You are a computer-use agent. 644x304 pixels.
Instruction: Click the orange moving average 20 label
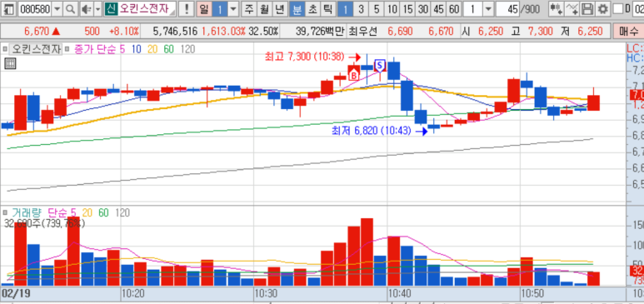pos(152,49)
